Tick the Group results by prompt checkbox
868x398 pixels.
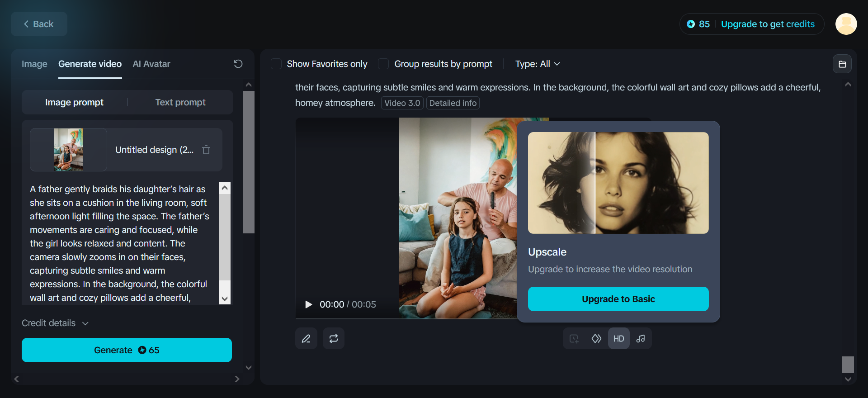(383, 64)
